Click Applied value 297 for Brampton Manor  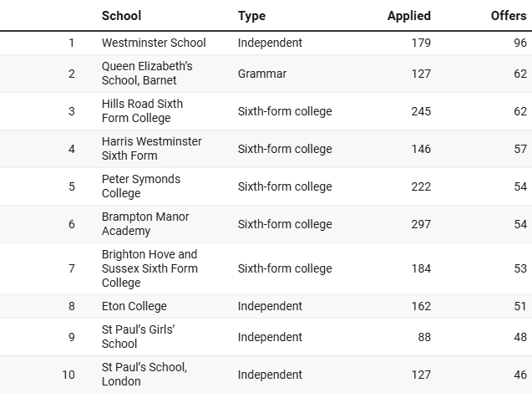click(421, 224)
